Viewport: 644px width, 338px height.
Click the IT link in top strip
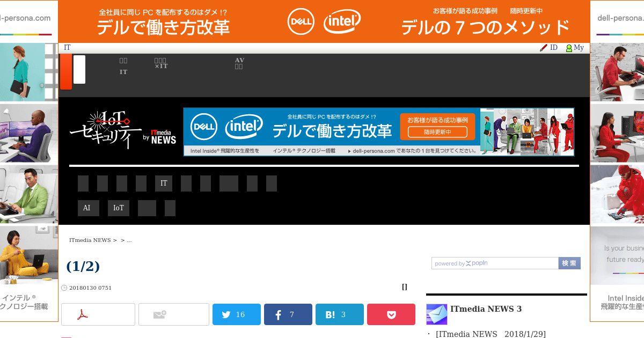[x=67, y=48]
